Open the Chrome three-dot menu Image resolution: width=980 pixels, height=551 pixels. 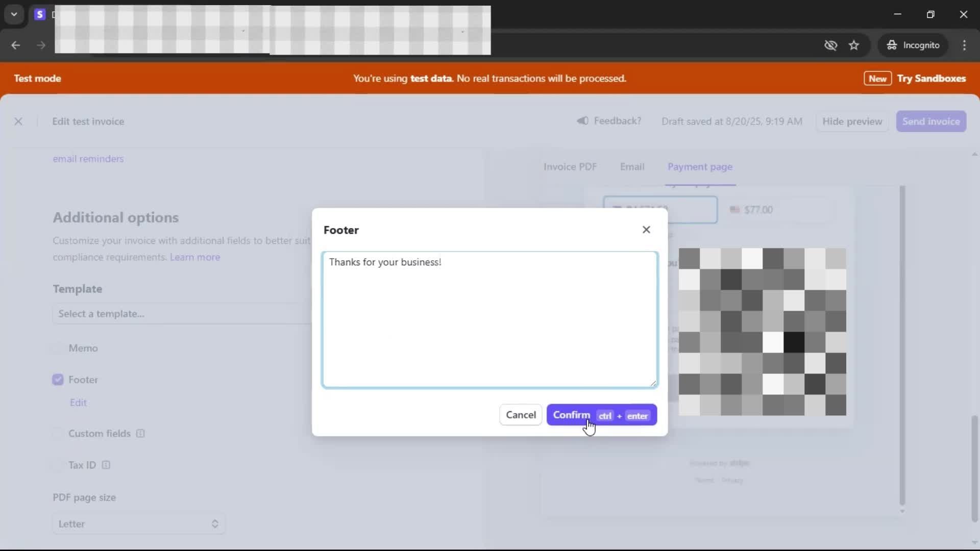pyautogui.click(x=964, y=45)
